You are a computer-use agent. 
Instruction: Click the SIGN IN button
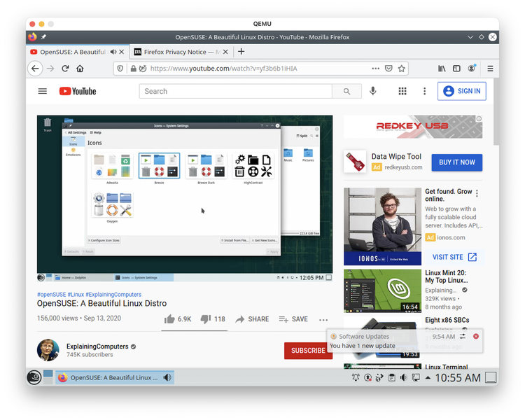[462, 91]
